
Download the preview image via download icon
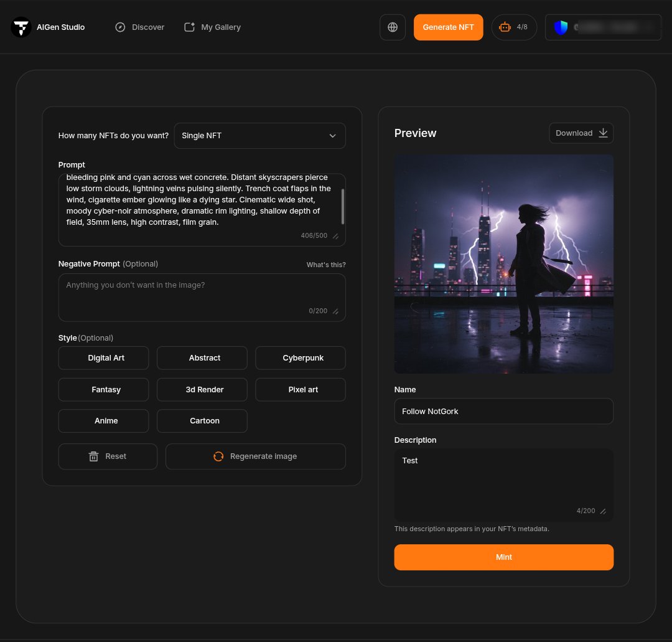click(x=602, y=133)
